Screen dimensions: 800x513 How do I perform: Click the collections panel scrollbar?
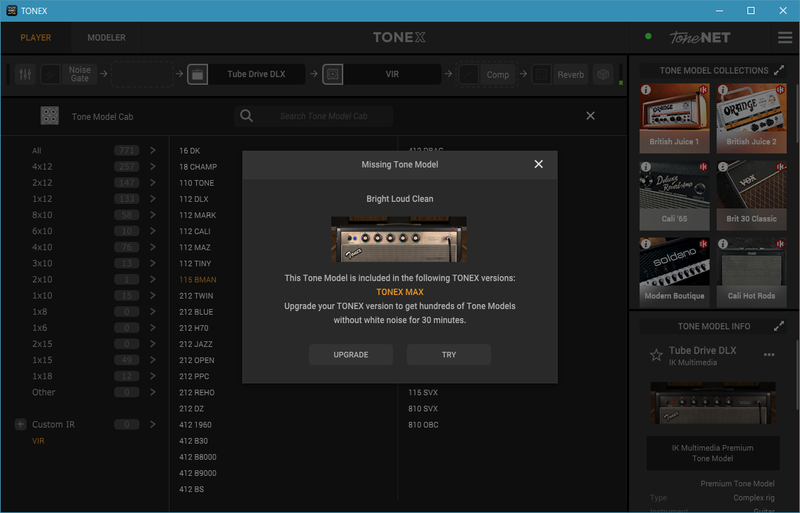[x=797, y=115]
